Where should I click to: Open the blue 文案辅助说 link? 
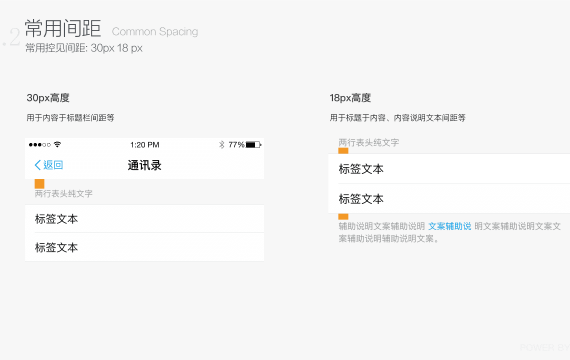450,226
